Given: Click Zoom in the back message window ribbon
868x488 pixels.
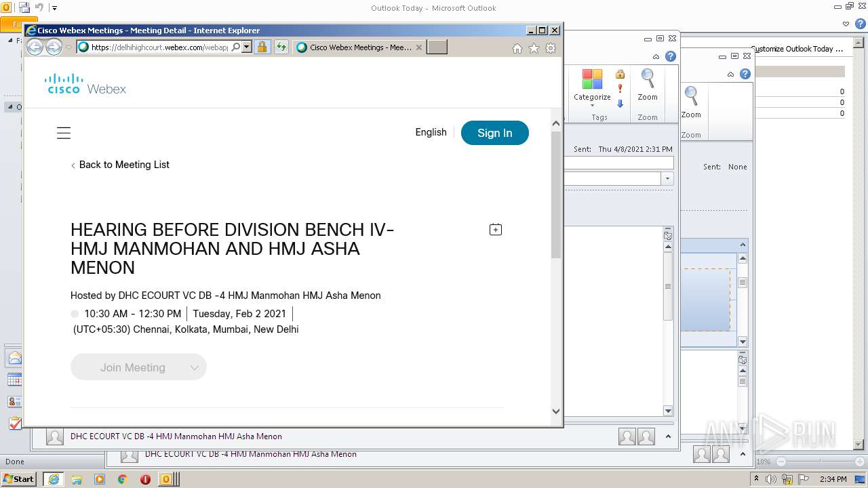Looking at the screenshot, I should click(x=691, y=102).
